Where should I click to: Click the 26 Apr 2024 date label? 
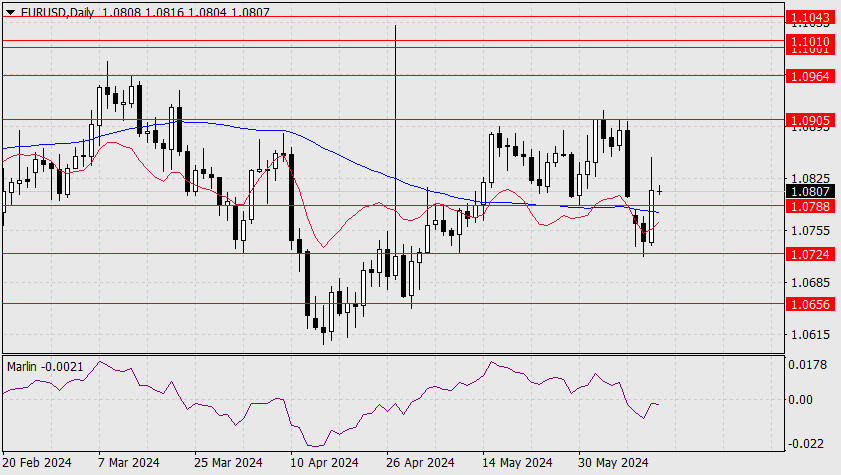(x=420, y=462)
